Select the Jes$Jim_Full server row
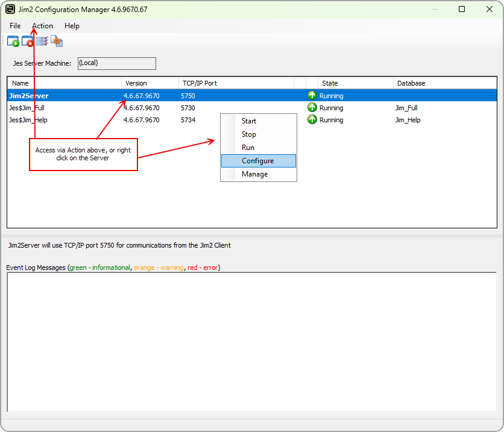Screen dimensions: 504x432 [27, 108]
